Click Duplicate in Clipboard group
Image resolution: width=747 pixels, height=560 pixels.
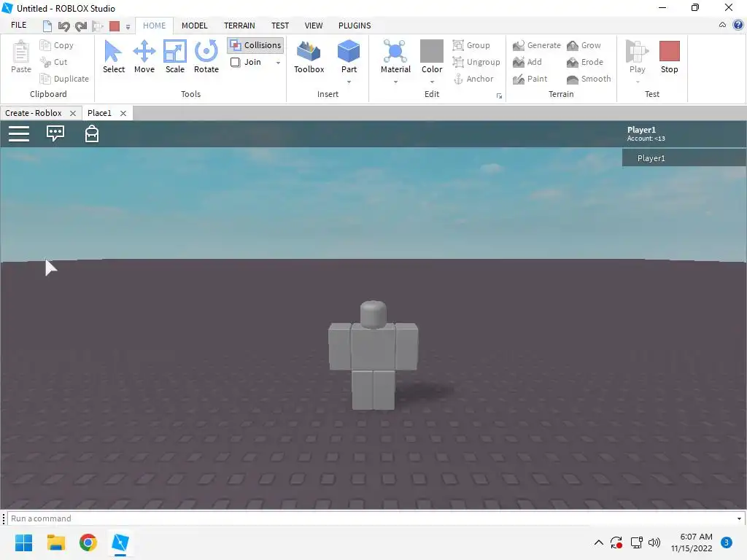coord(64,79)
